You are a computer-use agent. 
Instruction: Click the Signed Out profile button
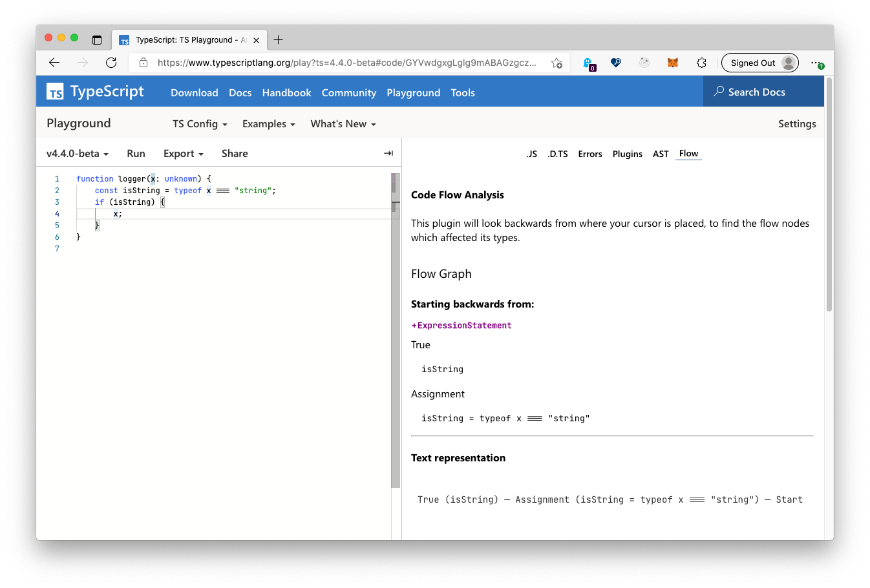[760, 63]
